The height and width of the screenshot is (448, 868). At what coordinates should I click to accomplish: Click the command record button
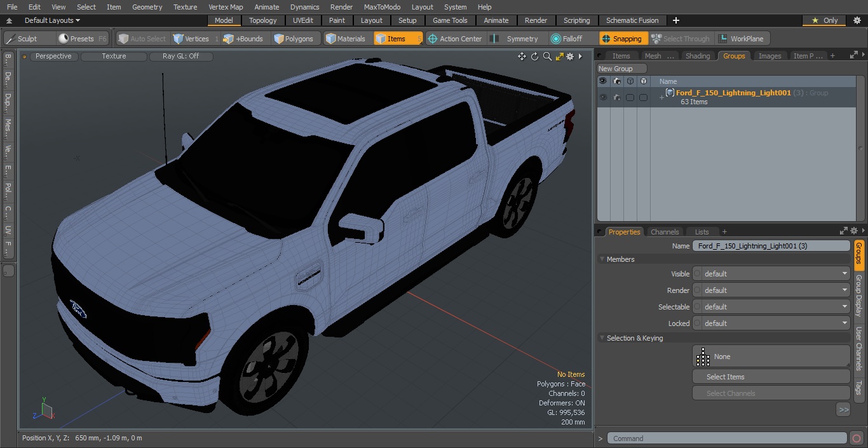coord(857,438)
